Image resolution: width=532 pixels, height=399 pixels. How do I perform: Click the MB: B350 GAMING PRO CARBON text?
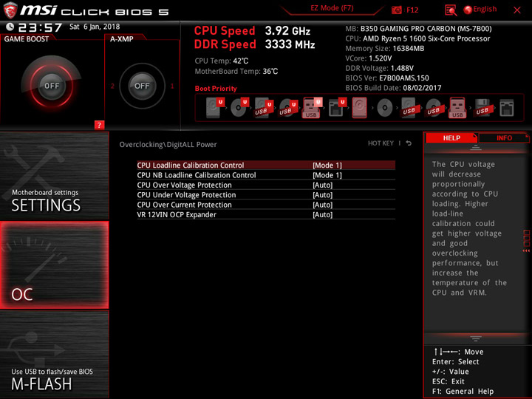pyautogui.click(x=418, y=29)
